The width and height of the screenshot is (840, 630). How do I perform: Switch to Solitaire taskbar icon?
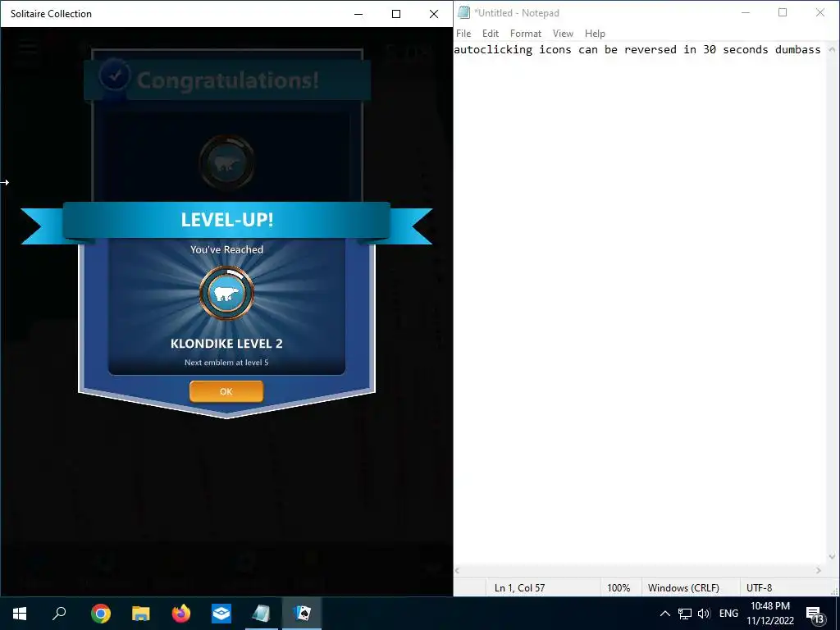coord(302,614)
